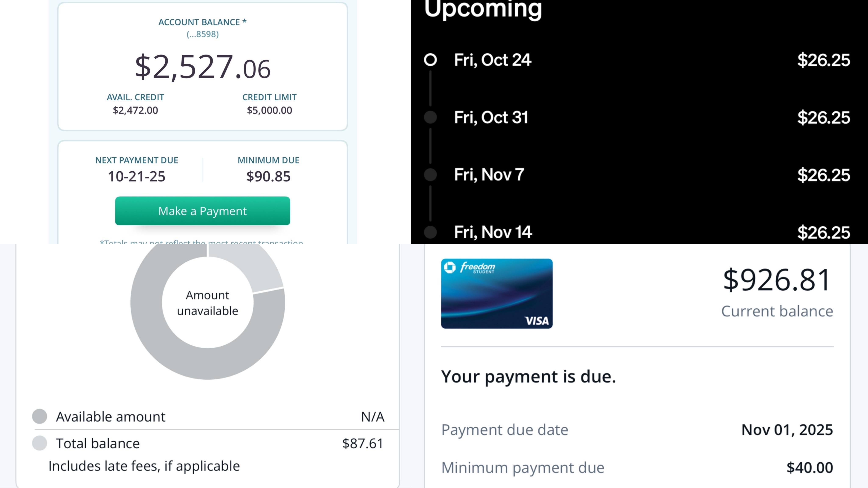Click the Make a Payment button
The height and width of the screenshot is (488, 868).
pyautogui.click(x=203, y=211)
